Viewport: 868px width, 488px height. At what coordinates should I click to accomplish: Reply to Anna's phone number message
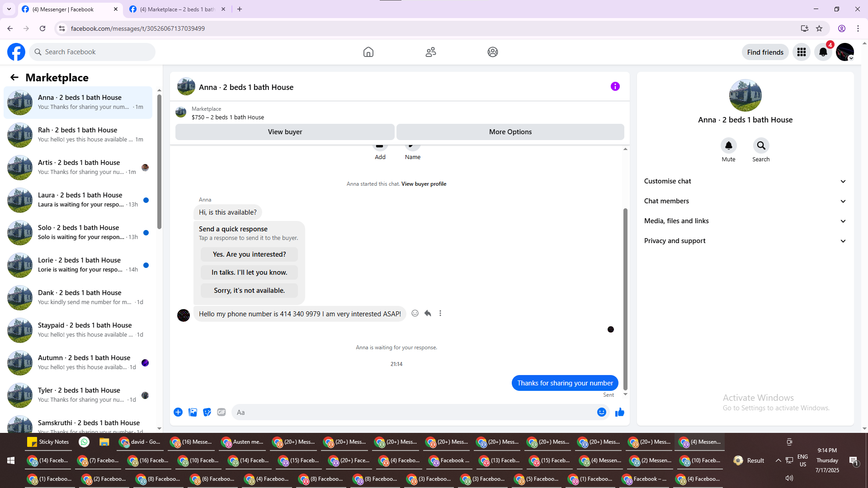[x=428, y=313]
